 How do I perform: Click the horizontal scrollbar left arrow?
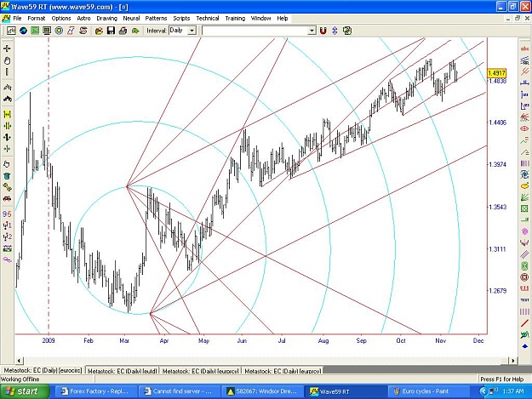[x=19, y=361]
